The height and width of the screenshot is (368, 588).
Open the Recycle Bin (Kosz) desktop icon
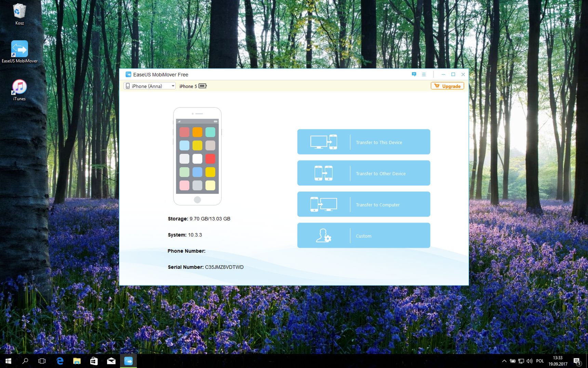click(19, 14)
